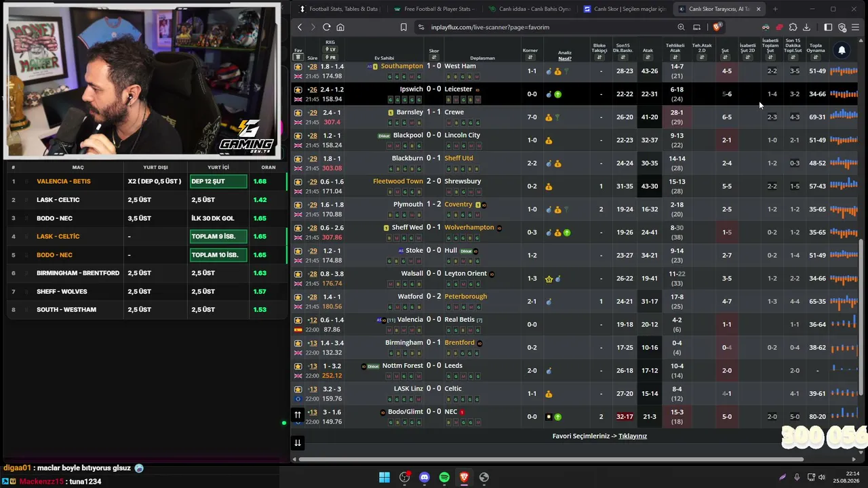Click the star icon in the Walsall analysis column

click(549, 279)
